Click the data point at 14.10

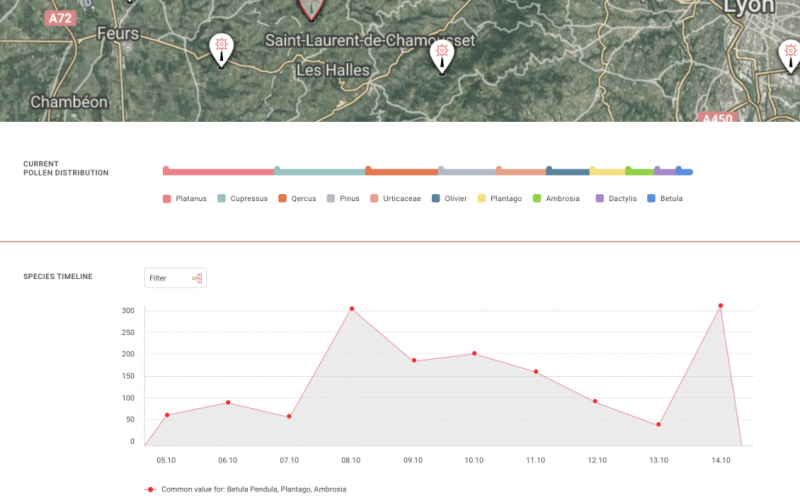720,306
